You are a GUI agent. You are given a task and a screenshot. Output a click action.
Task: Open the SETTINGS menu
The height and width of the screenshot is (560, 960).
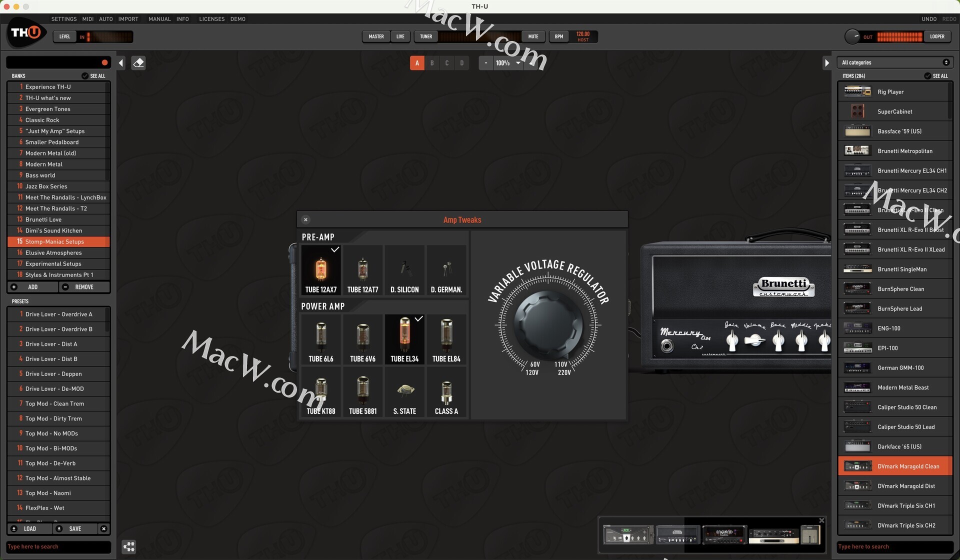click(64, 19)
